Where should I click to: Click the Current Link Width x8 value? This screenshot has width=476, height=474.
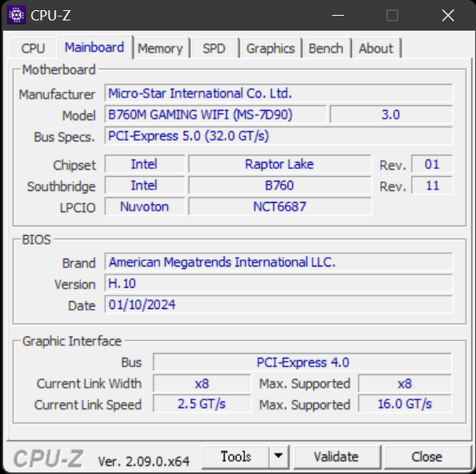pos(202,384)
